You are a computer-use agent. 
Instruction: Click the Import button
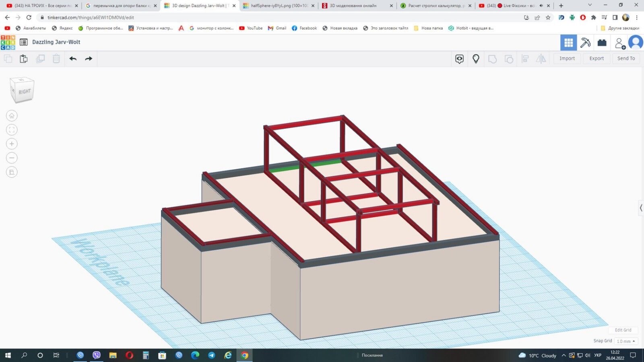(x=567, y=58)
